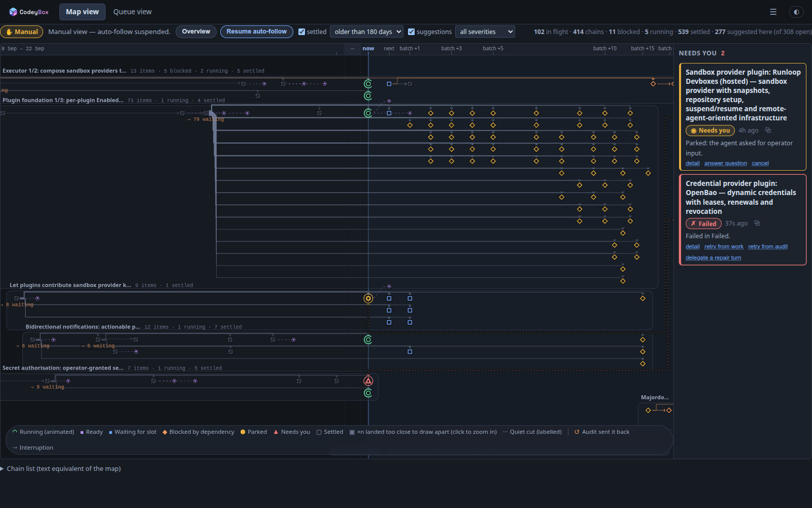Select the Map view tab
The height and width of the screenshot is (508, 812).
pos(82,12)
